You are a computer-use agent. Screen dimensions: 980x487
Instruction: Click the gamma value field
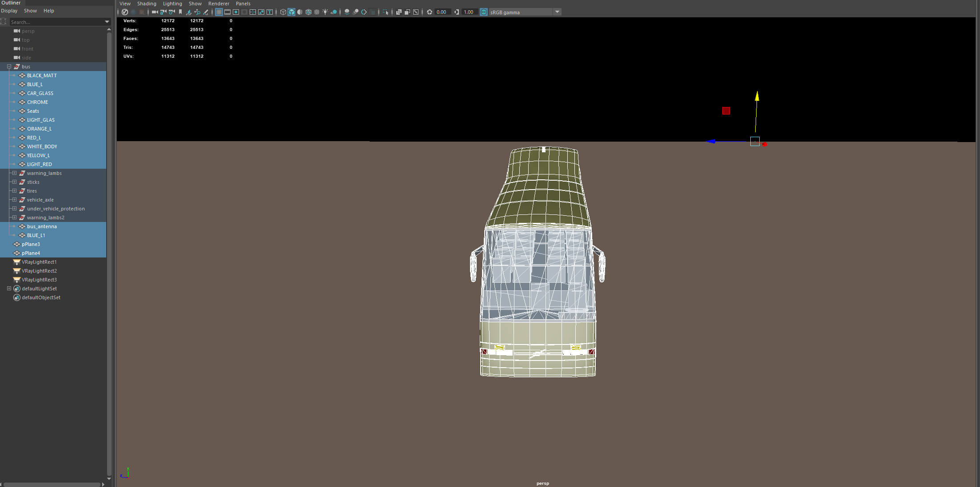tap(470, 12)
